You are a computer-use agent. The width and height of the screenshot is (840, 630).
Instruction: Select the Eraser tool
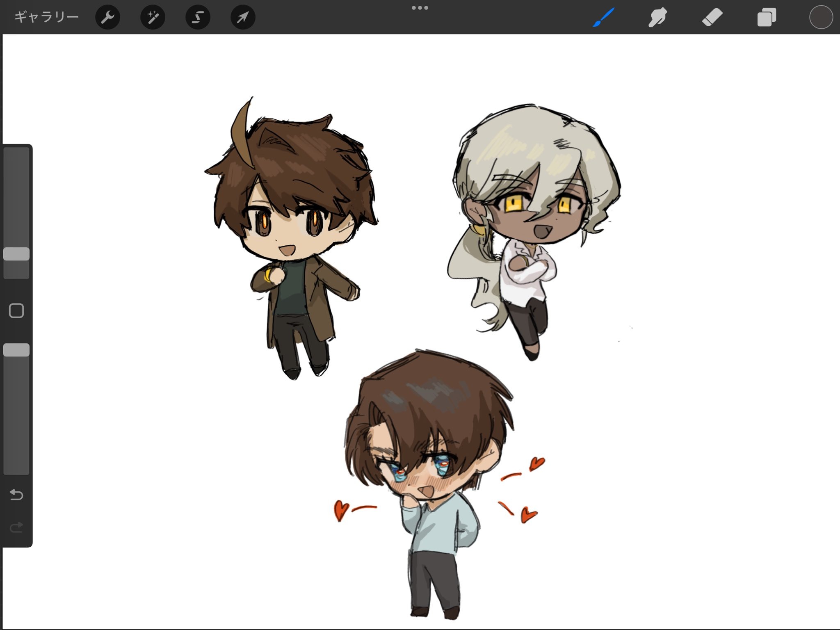point(712,18)
